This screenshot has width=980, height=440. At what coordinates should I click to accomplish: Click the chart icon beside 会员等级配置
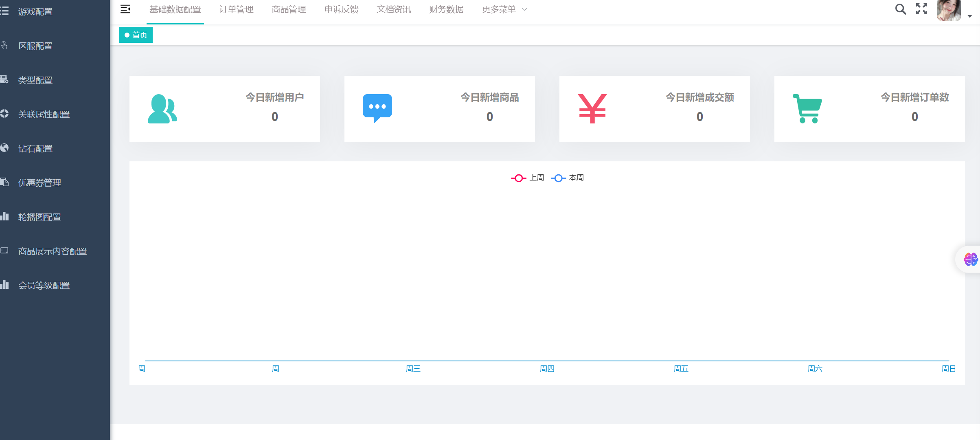click(4, 285)
